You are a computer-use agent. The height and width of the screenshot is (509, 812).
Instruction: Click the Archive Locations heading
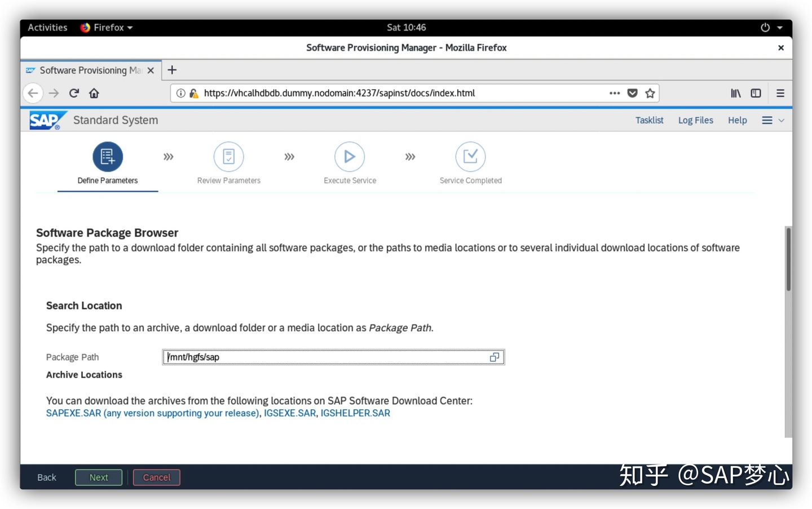[x=84, y=375]
